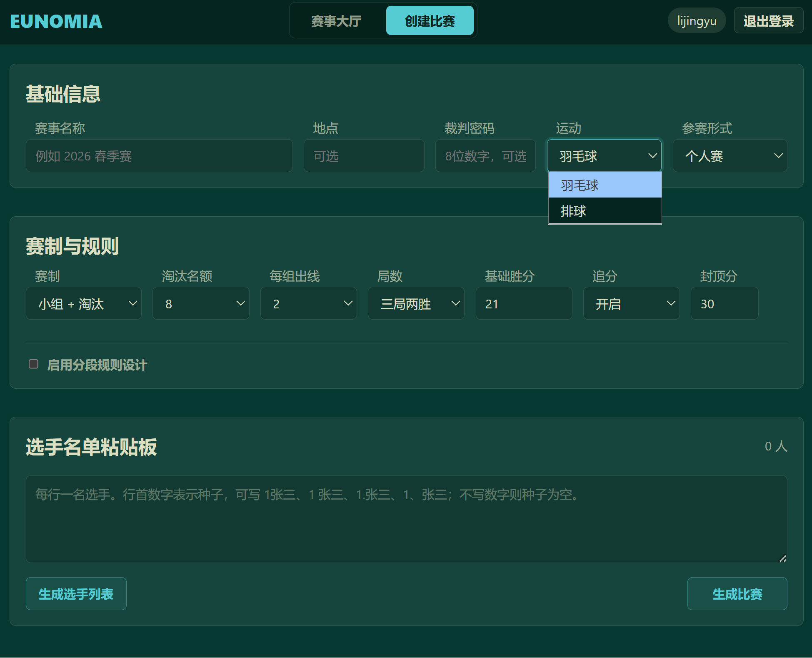
Task: Choose 排球 from the open dropdown list
Action: [x=605, y=211]
